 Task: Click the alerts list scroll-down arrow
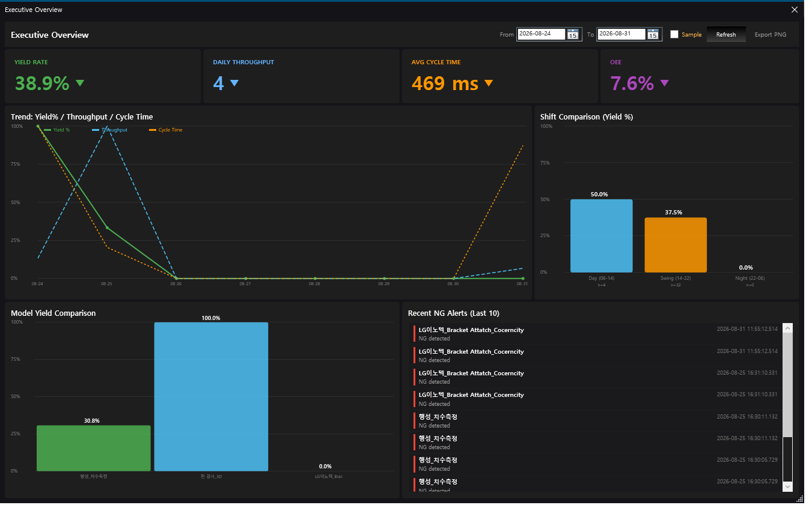pyautogui.click(x=787, y=486)
